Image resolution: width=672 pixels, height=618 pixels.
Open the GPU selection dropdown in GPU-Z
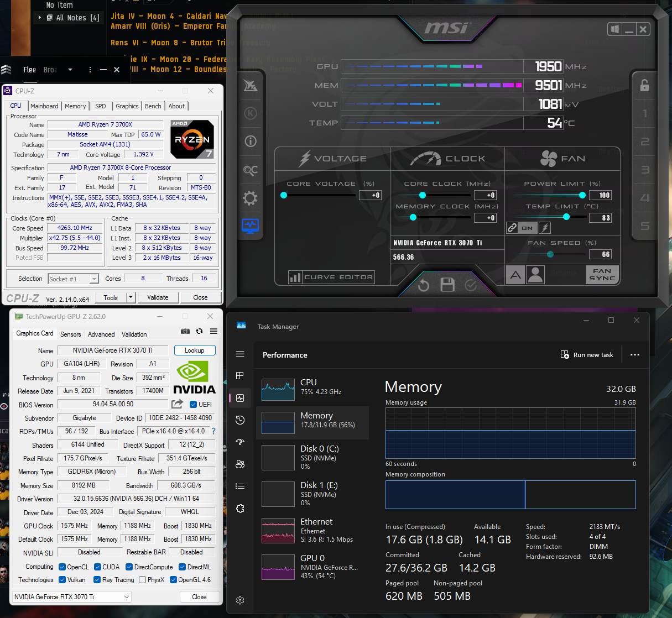click(72, 597)
